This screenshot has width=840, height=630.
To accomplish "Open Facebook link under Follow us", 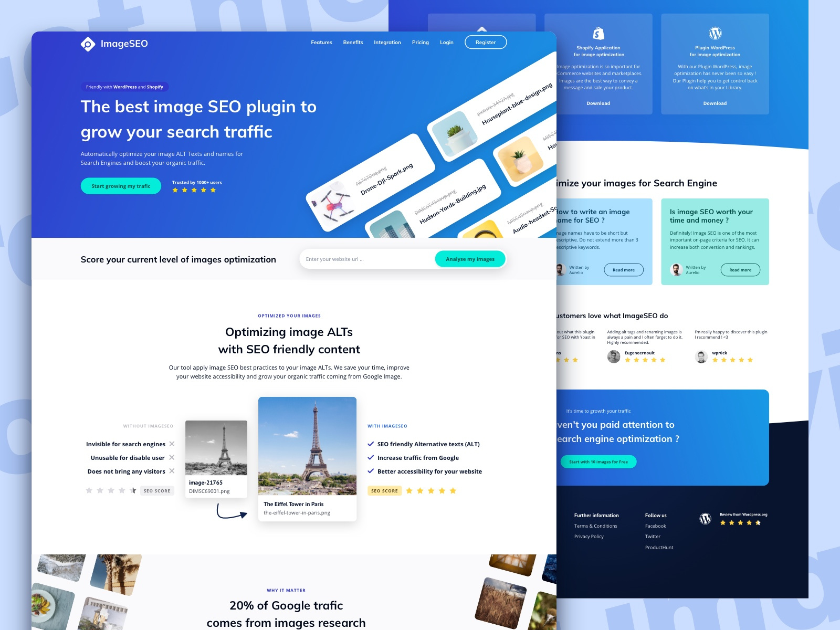I will (x=656, y=526).
